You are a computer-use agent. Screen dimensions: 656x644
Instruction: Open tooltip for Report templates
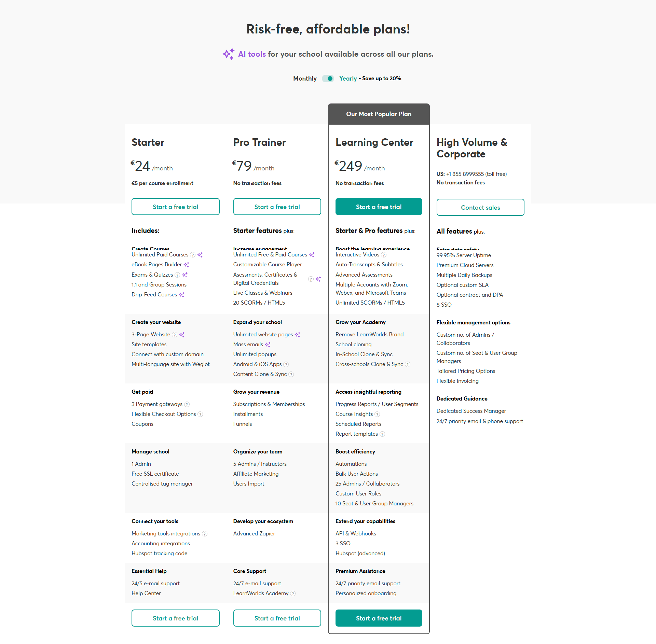pyautogui.click(x=382, y=434)
